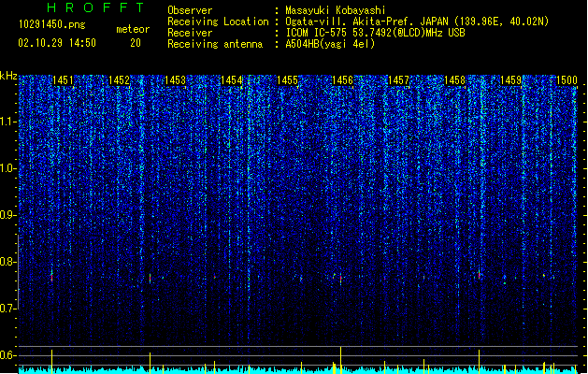Select the file name 10291450.png
The height and width of the screenshot is (374, 588).
click(x=51, y=24)
